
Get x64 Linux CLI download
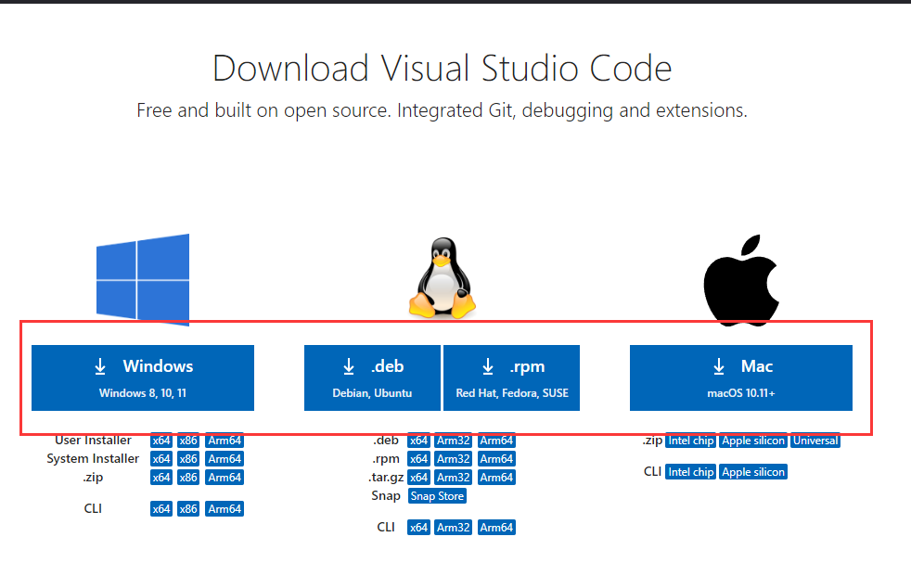[x=418, y=528]
